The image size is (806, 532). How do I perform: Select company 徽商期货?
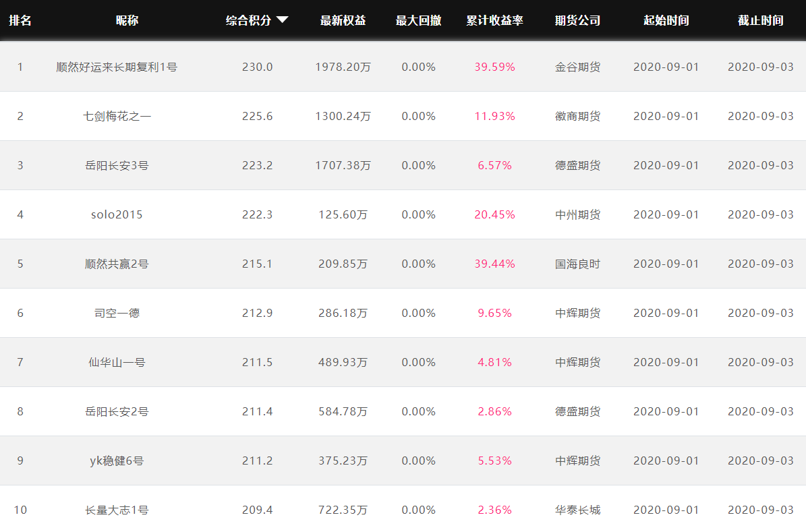click(578, 116)
